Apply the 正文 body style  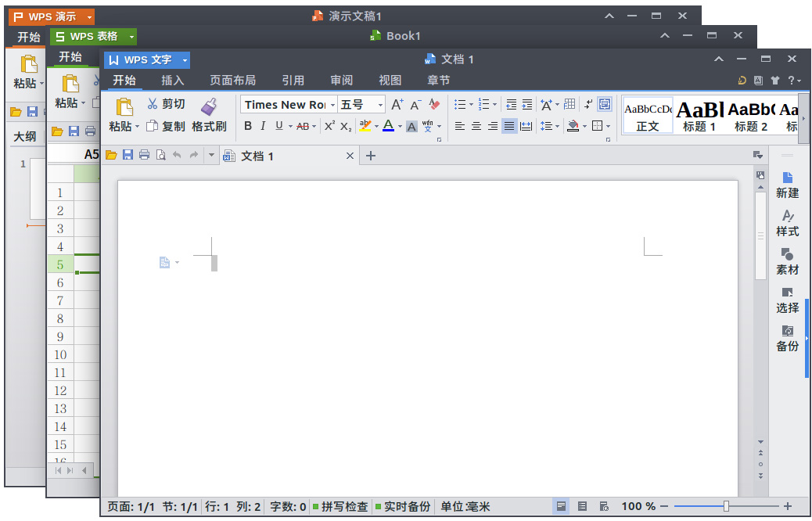coord(648,116)
